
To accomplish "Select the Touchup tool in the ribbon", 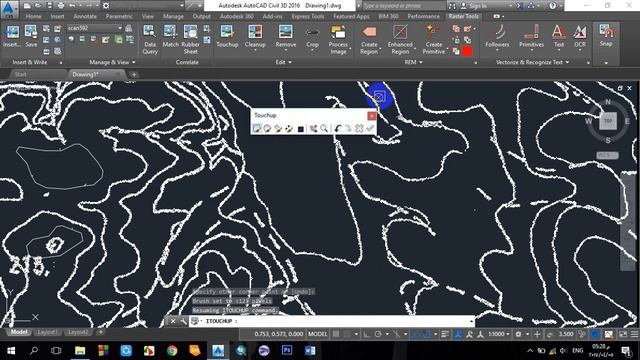I will (227, 36).
